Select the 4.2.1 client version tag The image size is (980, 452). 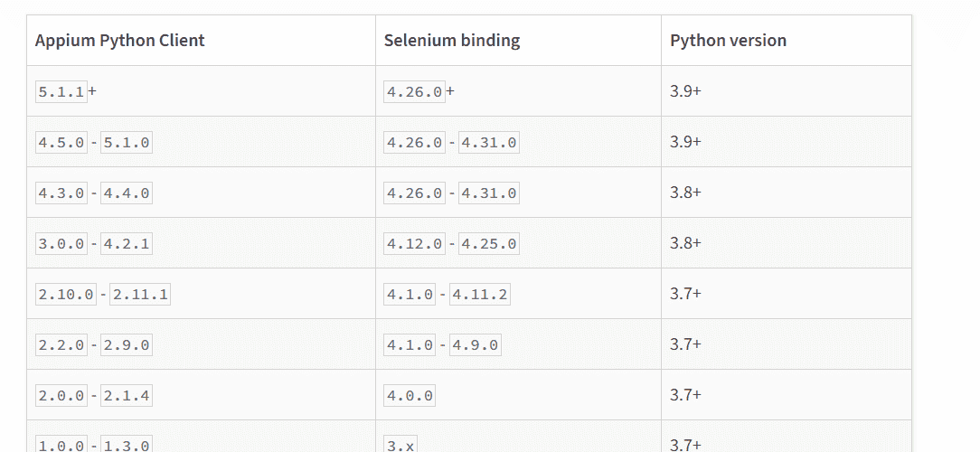pos(127,243)
